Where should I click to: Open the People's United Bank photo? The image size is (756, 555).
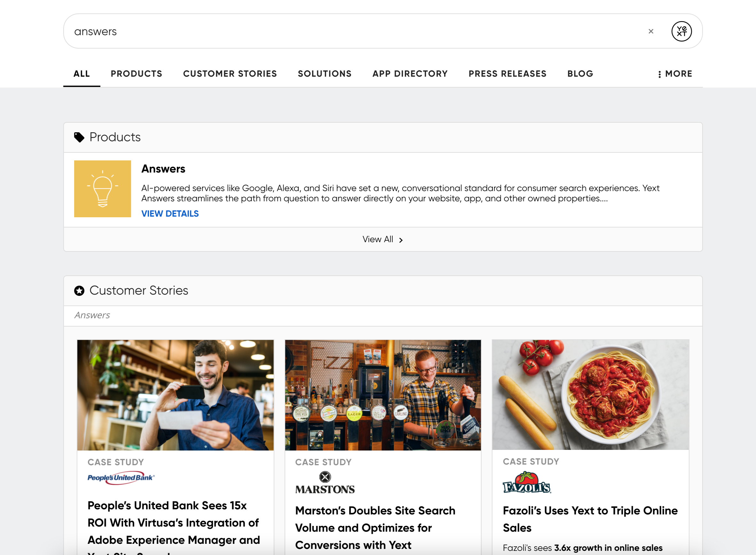[176, 395]
